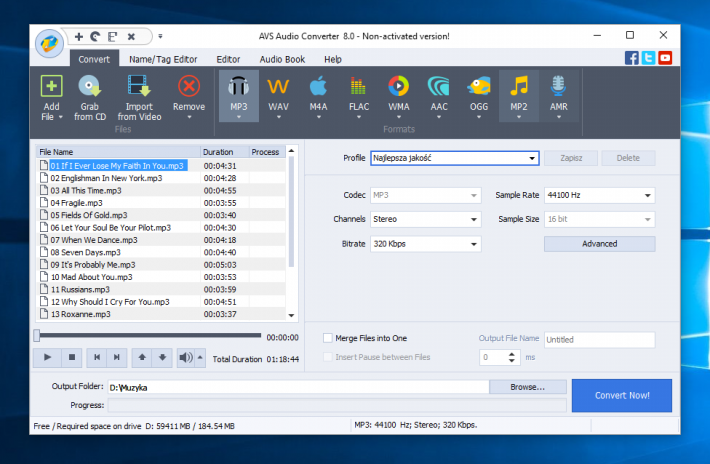Click the X remove icon in quick toolbar
The width and height of the screenshot is (710, 464).
click(x=131, y=37)
